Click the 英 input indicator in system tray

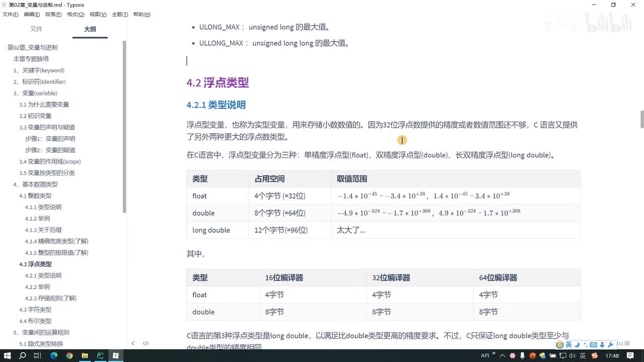pyautogui.click(x=583, y=356)
